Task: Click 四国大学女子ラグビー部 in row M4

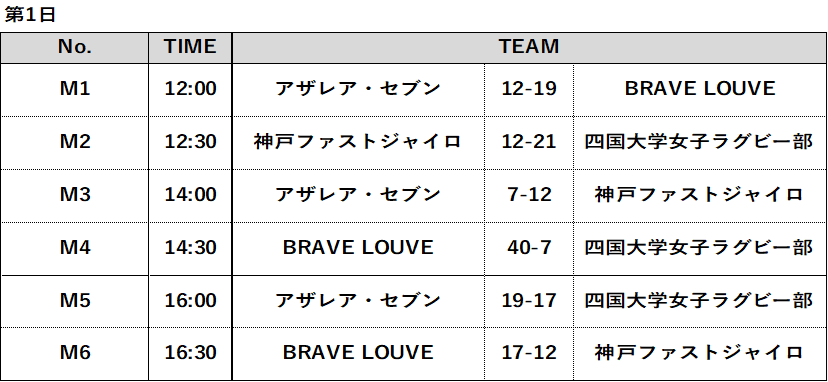Action: [699, 247]
